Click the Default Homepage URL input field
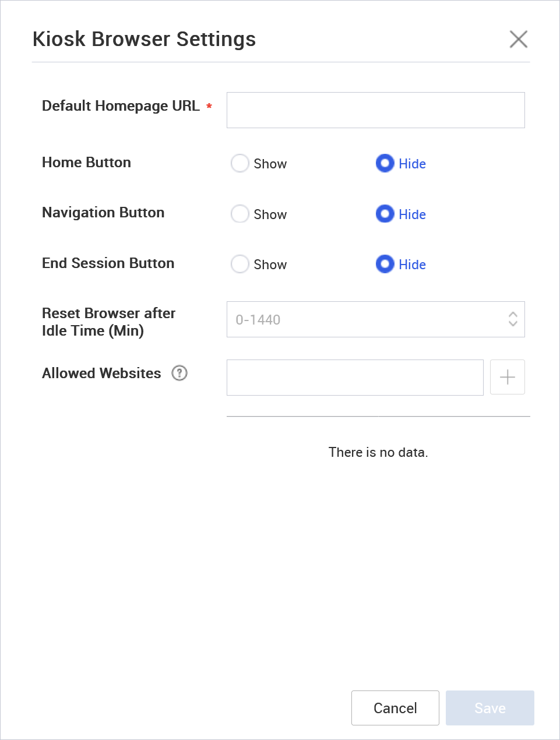Screen dimensions: 560x740 coord(375,110)
